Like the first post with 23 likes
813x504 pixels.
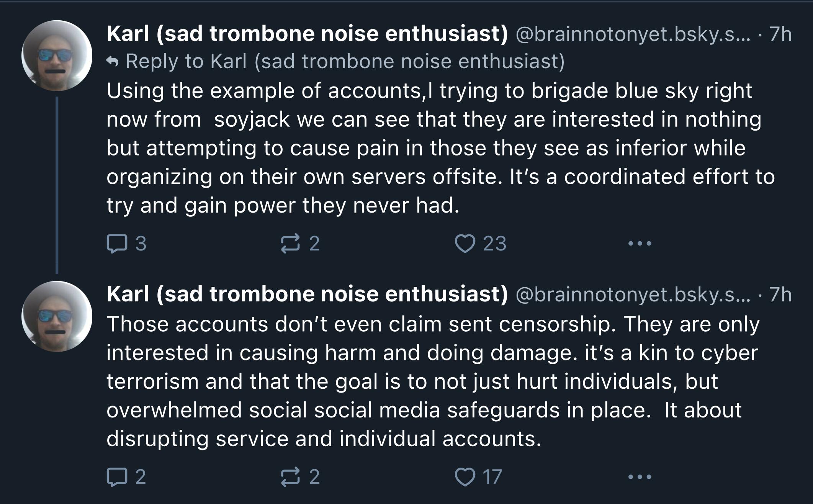465,244
